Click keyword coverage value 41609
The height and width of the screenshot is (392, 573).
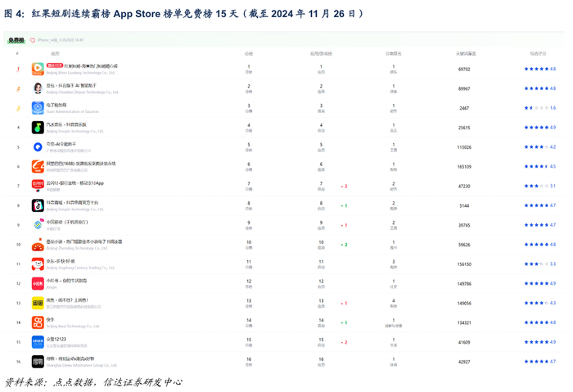pos(464,342)
